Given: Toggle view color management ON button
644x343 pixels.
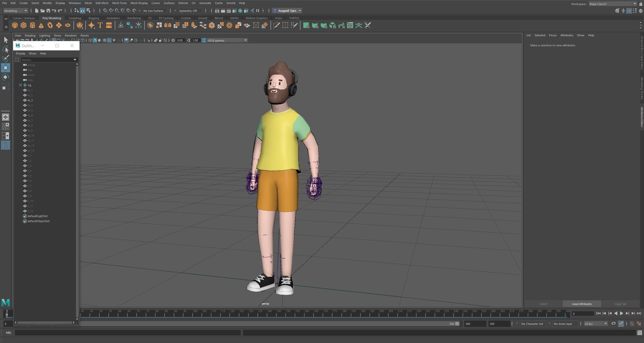Looking at the screenshot, I should click(204, 40).
